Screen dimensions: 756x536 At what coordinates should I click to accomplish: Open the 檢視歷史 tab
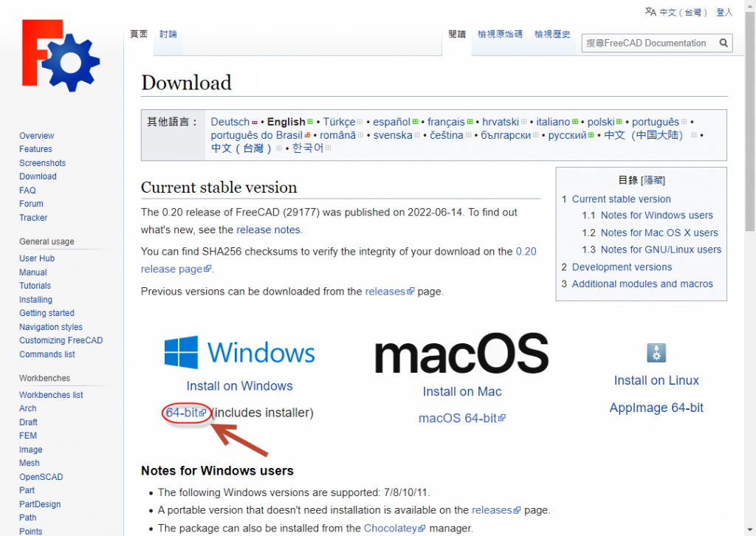pyautogui.click(x=552, y=34)
